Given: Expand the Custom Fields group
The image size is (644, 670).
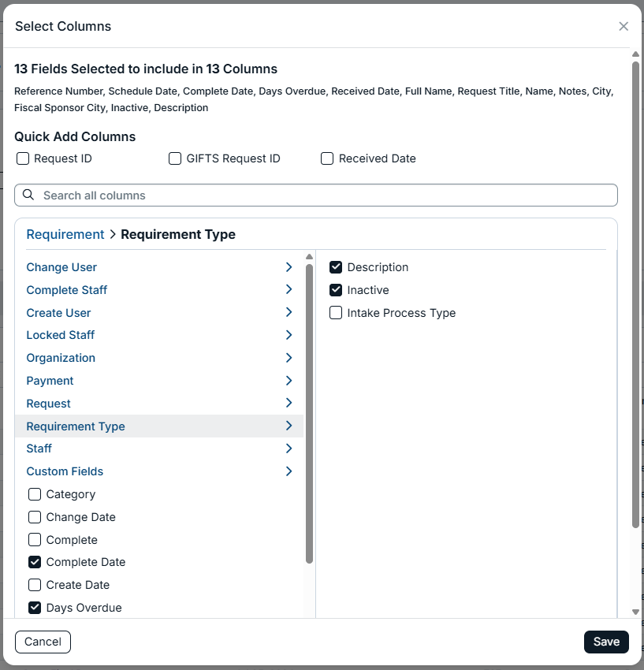Looking at the screenshot, I should pyautogui.click(x=159, y=471).
